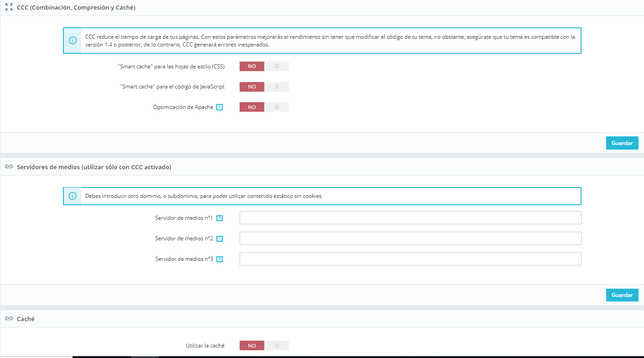
Task: Save the CCC section with Guardar
Action: coord(622,143)
